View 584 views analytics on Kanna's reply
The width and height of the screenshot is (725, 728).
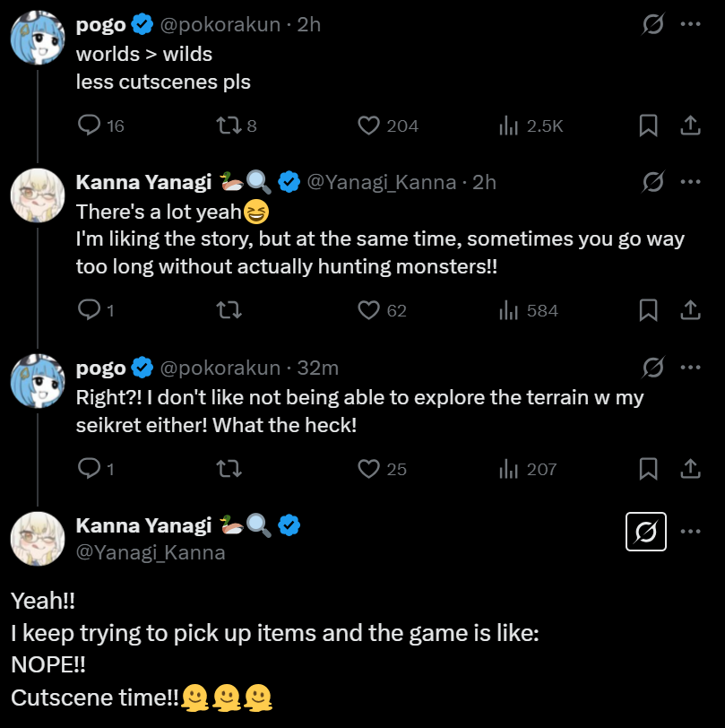(x=508, y=310)
